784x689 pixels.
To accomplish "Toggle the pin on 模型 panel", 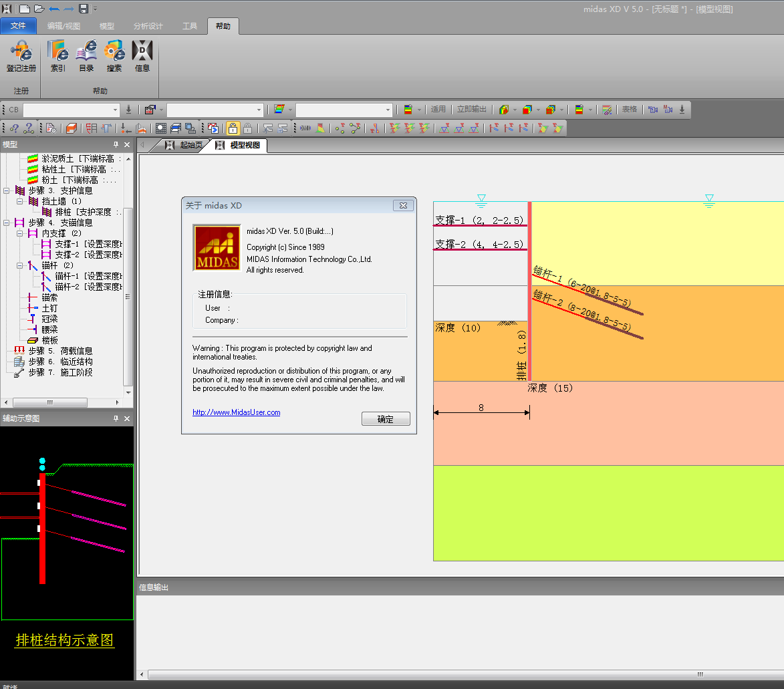I will click(116, 144).
